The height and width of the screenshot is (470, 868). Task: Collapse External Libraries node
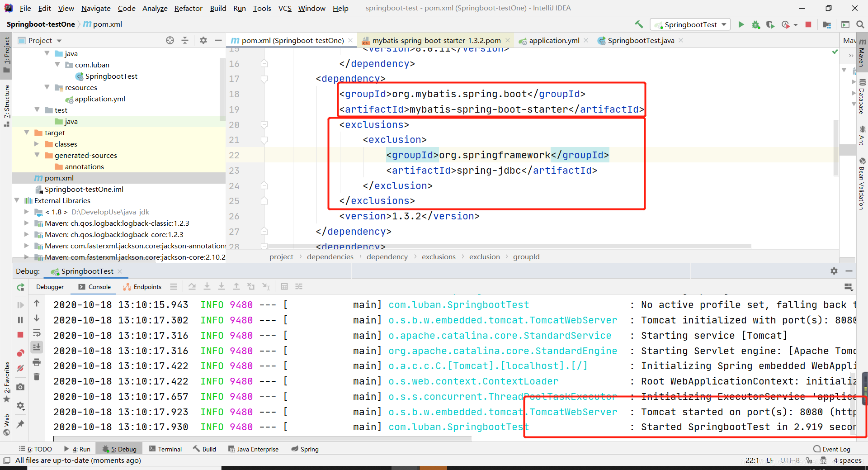coord(17,200)
